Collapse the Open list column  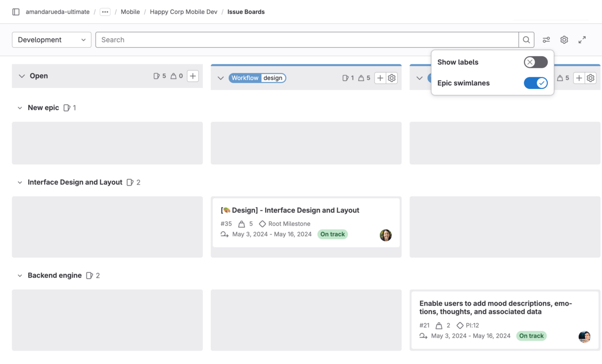tap(22, 76)
